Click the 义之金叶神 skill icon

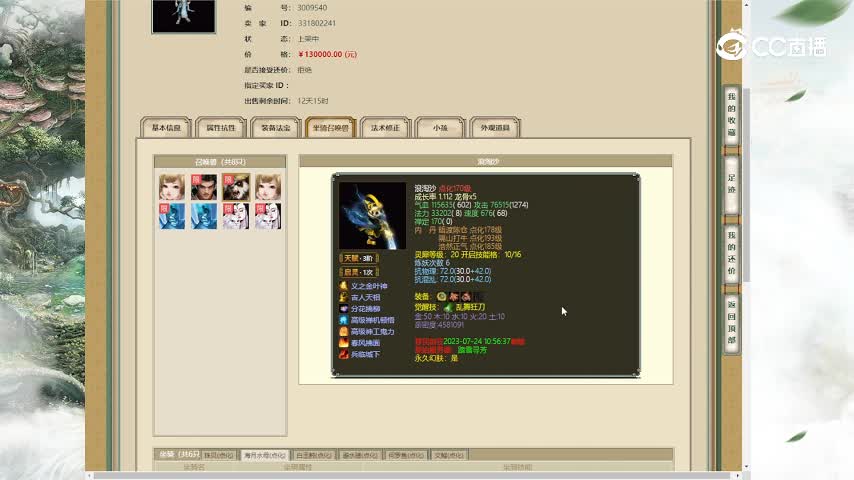(344, 286)
